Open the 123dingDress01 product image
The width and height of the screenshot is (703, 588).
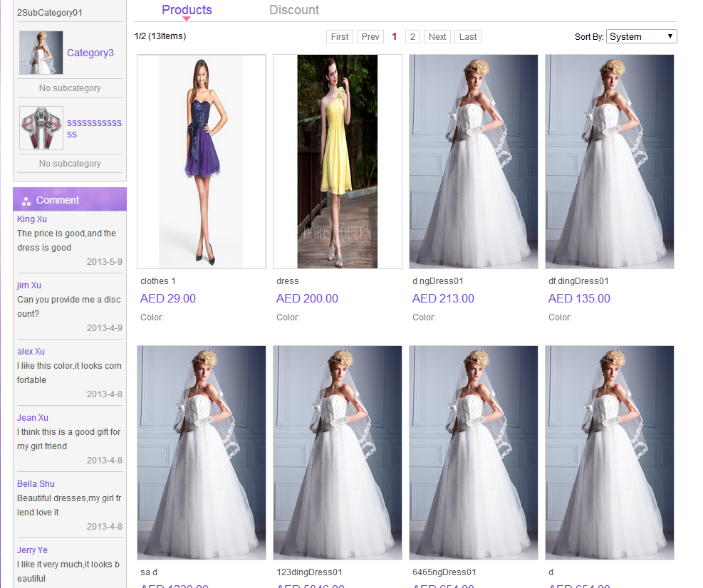click(338, 453)
